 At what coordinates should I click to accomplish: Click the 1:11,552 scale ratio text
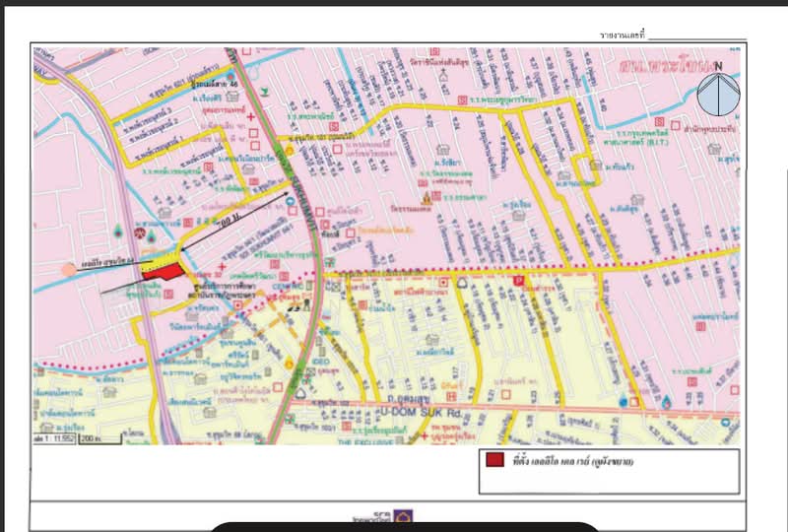click(x=53, y=436)
